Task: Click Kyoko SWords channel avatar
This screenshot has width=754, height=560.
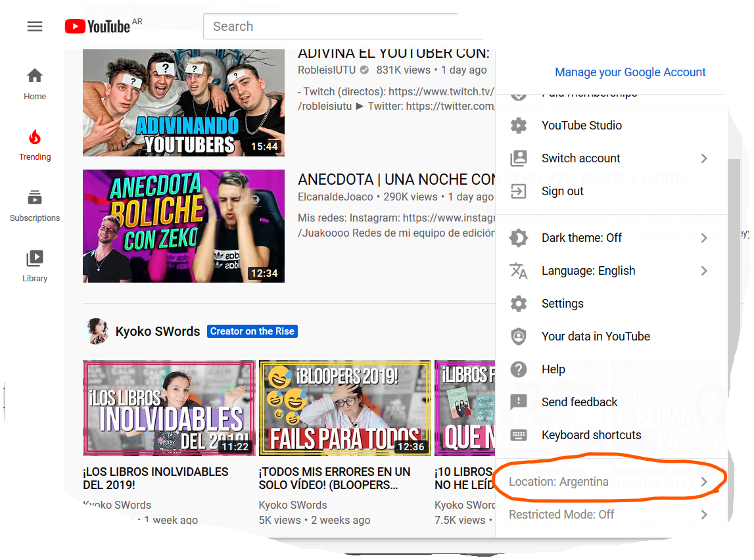Action: click(97, 331)
